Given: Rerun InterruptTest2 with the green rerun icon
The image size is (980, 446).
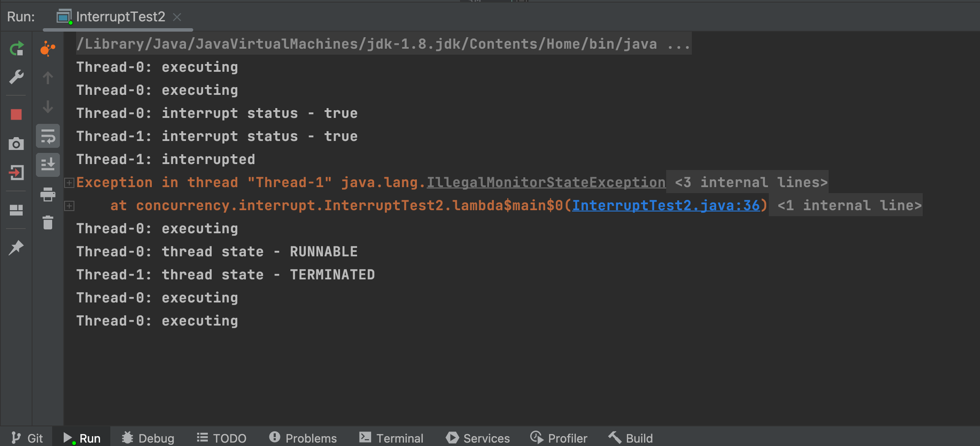Looking at the screenshot, I should pos(16,49).
